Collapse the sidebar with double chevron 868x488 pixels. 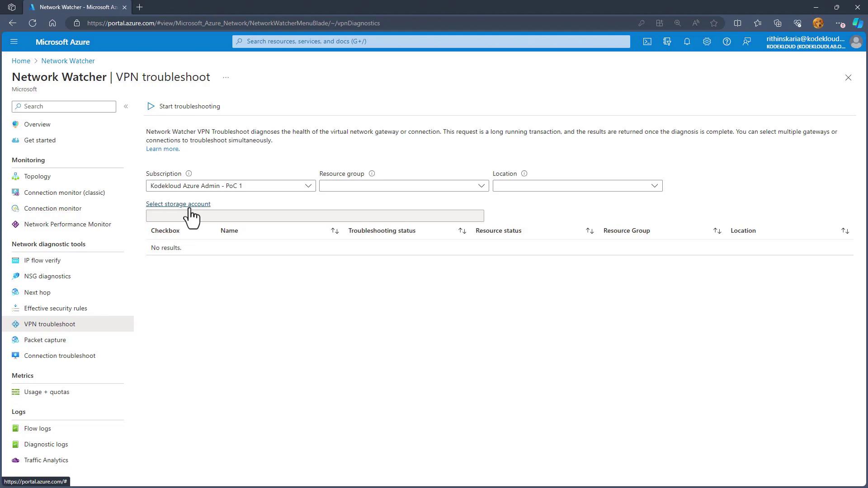click(126, 106)
